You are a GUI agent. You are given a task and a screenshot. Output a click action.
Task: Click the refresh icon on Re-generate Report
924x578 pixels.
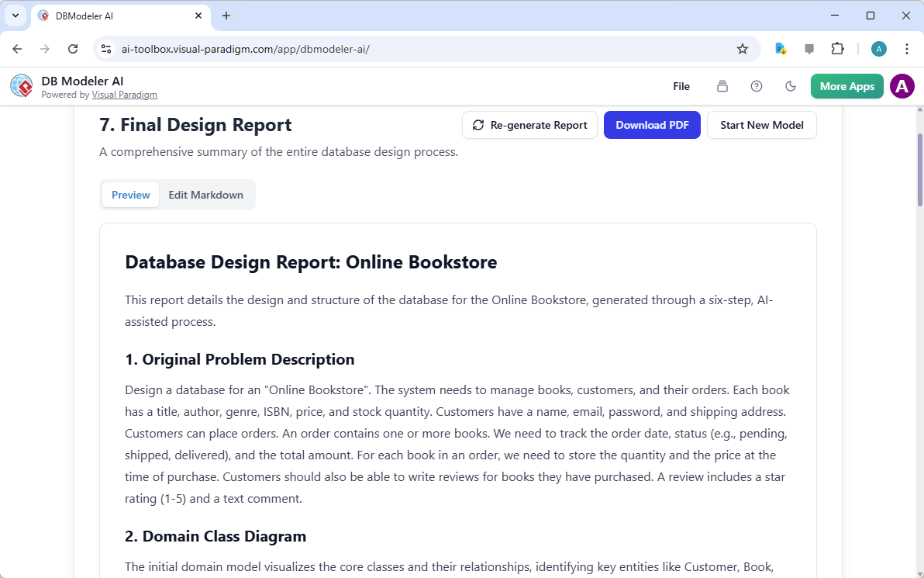click(478, 124)
